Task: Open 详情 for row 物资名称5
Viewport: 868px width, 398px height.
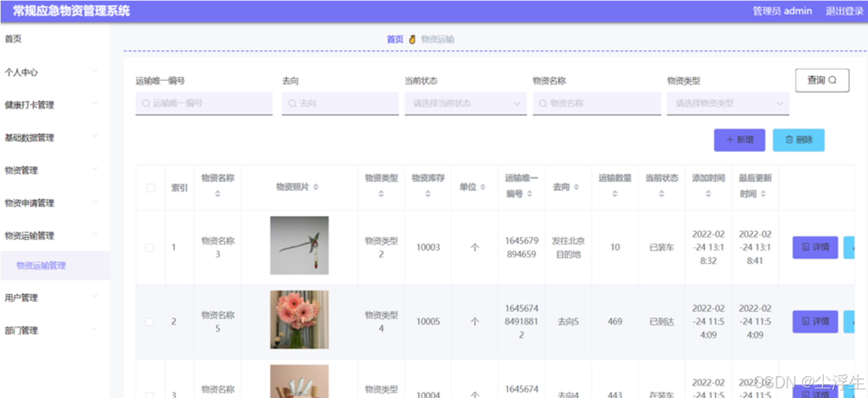Action: coord(815,322)
